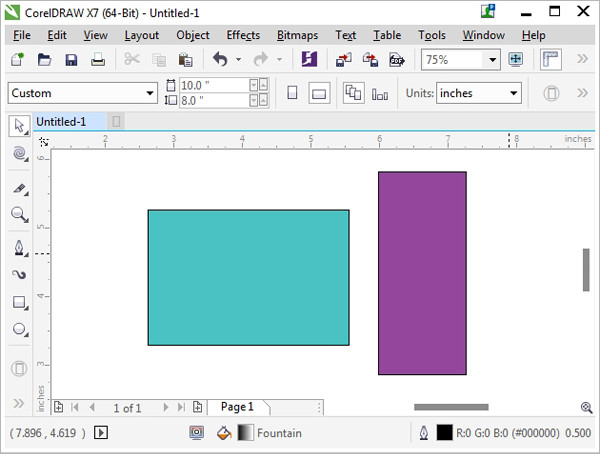
Task: Open the Edit menu
Action: coord(57,35)
